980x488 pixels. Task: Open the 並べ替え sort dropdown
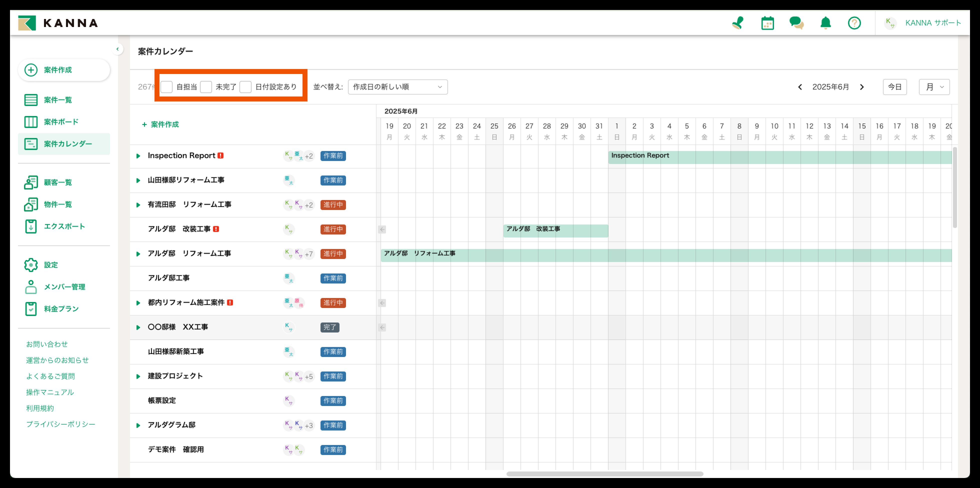click(x=397, y=87)
